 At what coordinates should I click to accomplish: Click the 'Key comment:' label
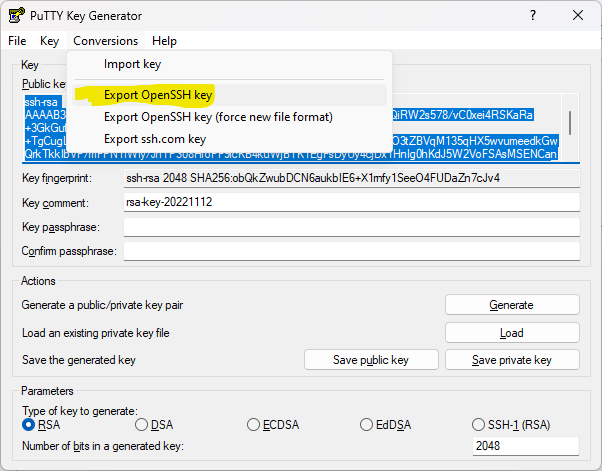[55, 203]
